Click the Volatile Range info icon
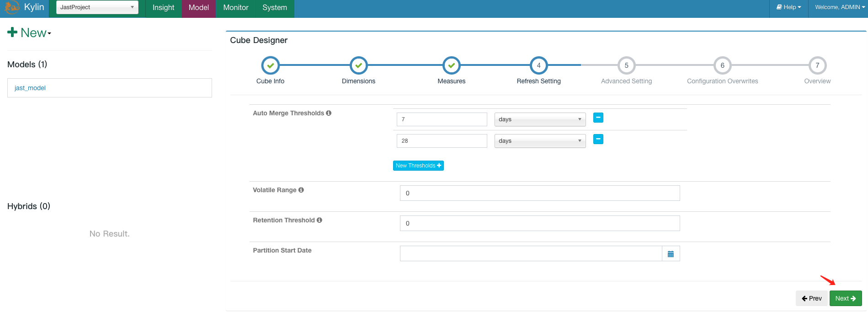The height and width of the screenshot is (334, 868). (301, 190)
